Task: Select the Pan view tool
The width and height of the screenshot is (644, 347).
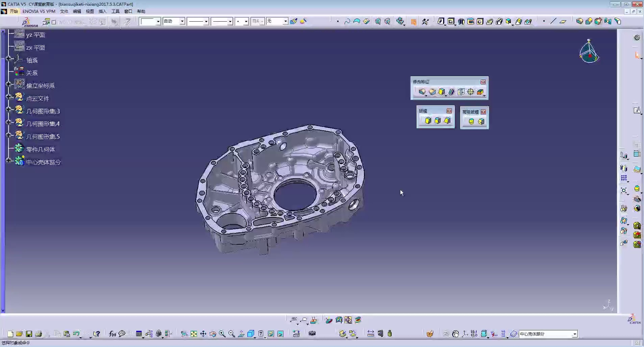Action: (203, 334)
